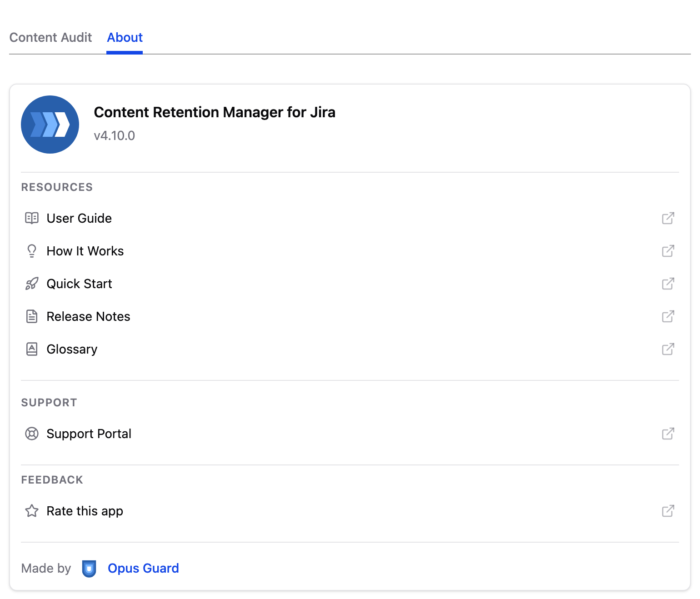Click the Content Retention Manager app logo
This screenshot has width=700, height=599.
click(50, 125)
